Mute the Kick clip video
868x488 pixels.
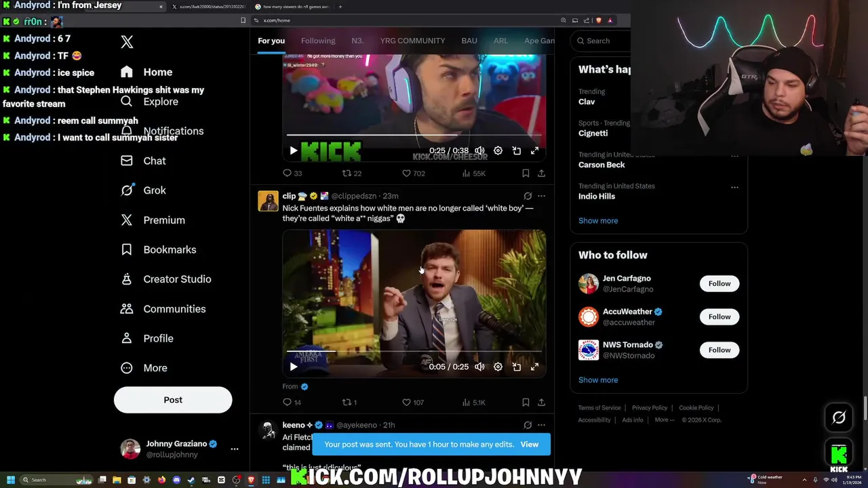tap(479, 150)
